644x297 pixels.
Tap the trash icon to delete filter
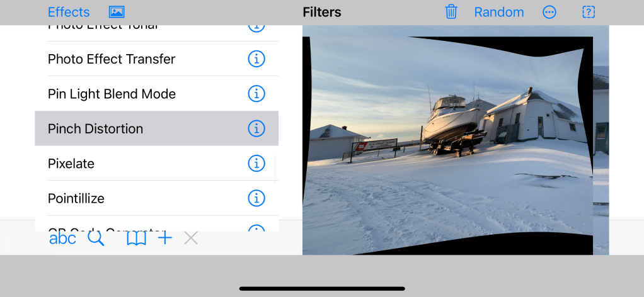click(x=451, y=12)
